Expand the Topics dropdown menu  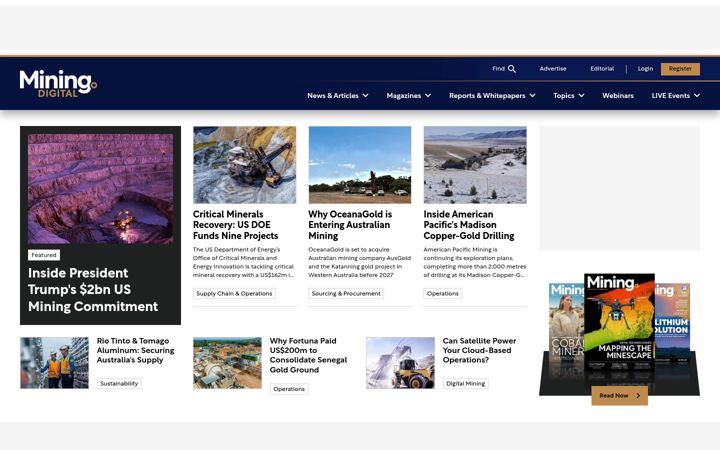pos(568,96)
